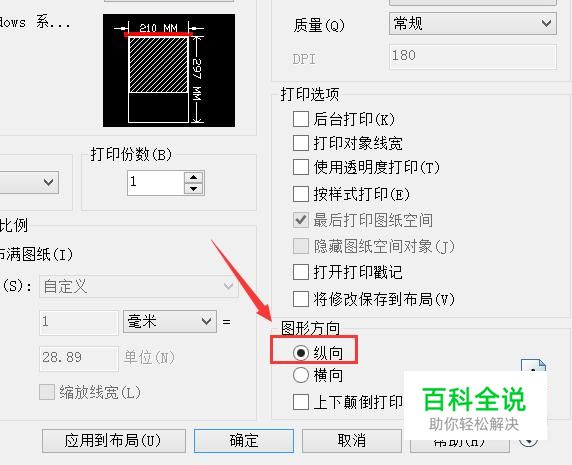572x465 pixels.
Task: Click the 取消 button
Action: point(352,441)
